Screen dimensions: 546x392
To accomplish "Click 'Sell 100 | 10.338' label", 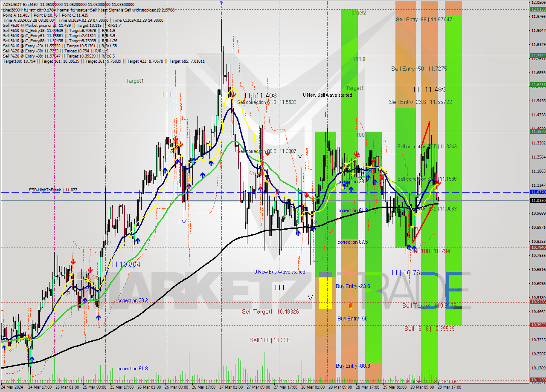I will point(270,340).
